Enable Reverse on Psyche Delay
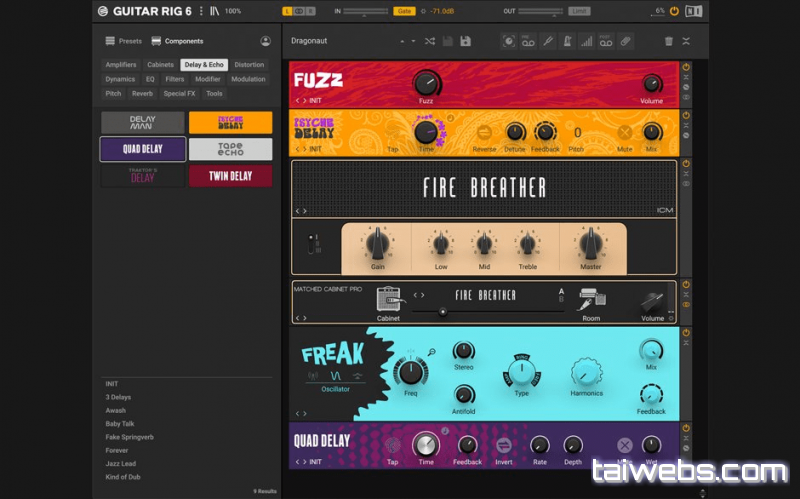800x499 pixels. click(484, 133)
